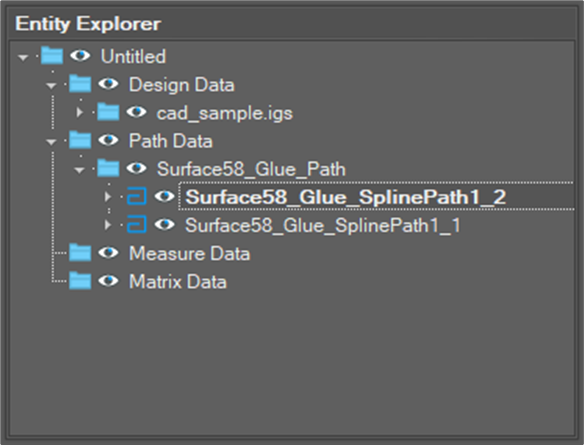
Task: Click the SplinePath1_2 path icon
Action: point(137,196)
